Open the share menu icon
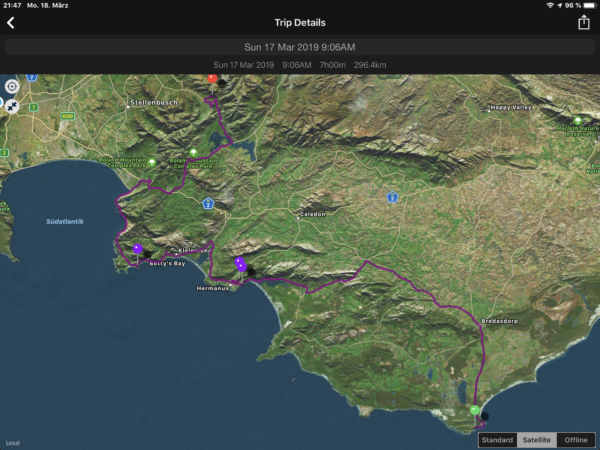 [x=584, y=22]
